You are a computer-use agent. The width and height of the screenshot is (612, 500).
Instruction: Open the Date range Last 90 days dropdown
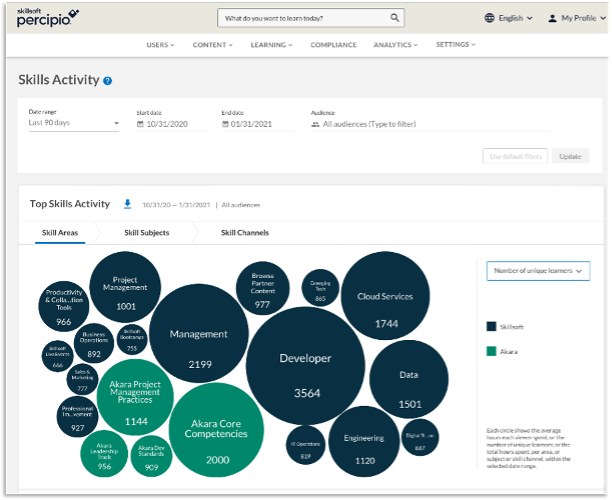coord(73,123)
